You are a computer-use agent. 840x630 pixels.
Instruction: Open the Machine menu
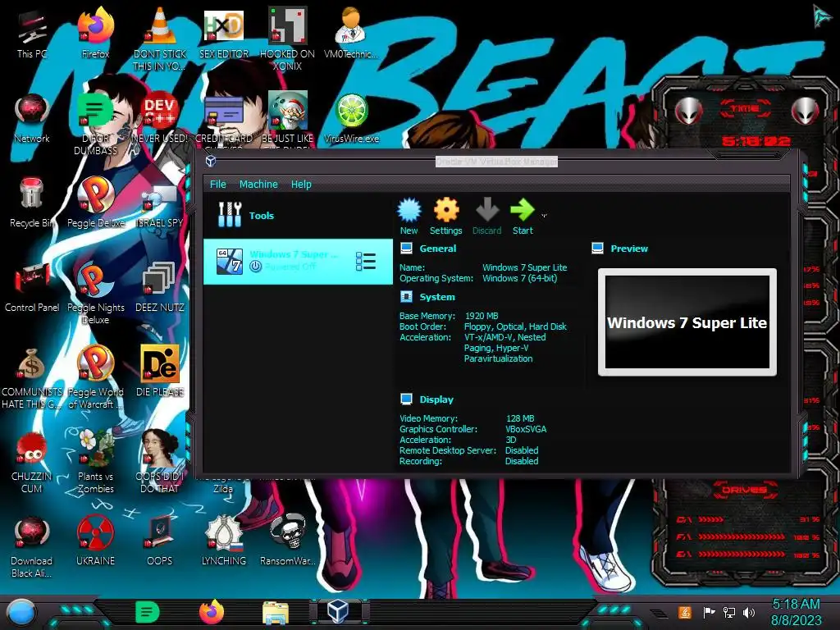(258, 185)
